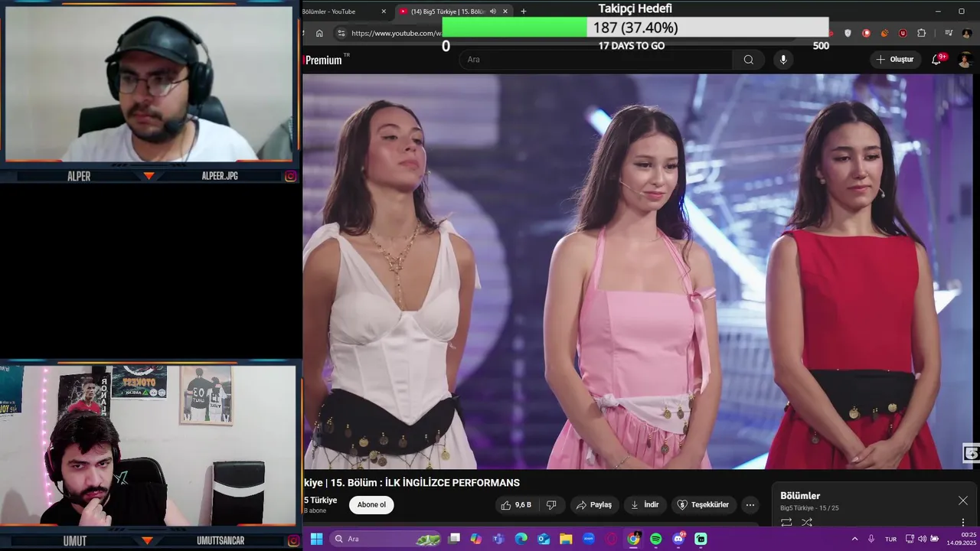Screen dimensions: 980x551
Task: Open TUR keyboard language switcher
Action: point(890,539)
